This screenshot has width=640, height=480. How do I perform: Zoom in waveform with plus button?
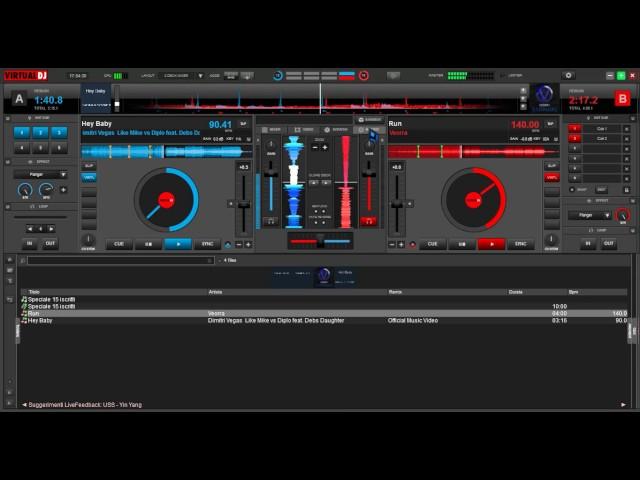[325, 147]
